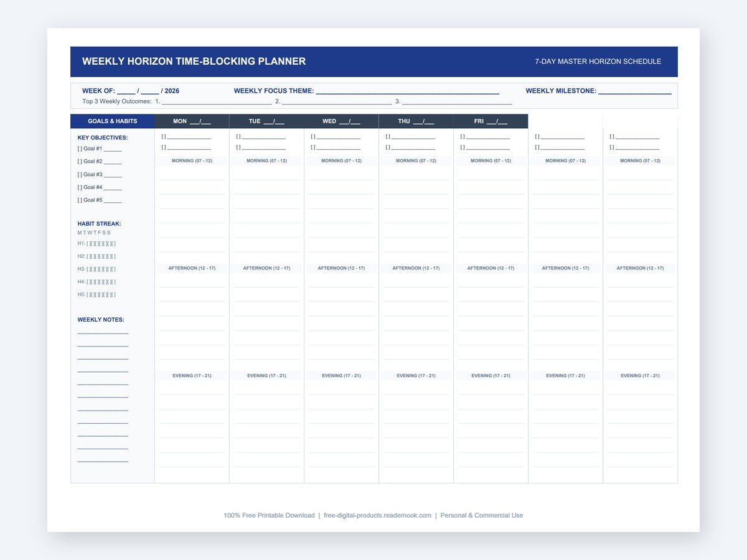Select the GOALS & HABITS header
Image resolution: width=747 pixels, height=560 pixels.
113,121
